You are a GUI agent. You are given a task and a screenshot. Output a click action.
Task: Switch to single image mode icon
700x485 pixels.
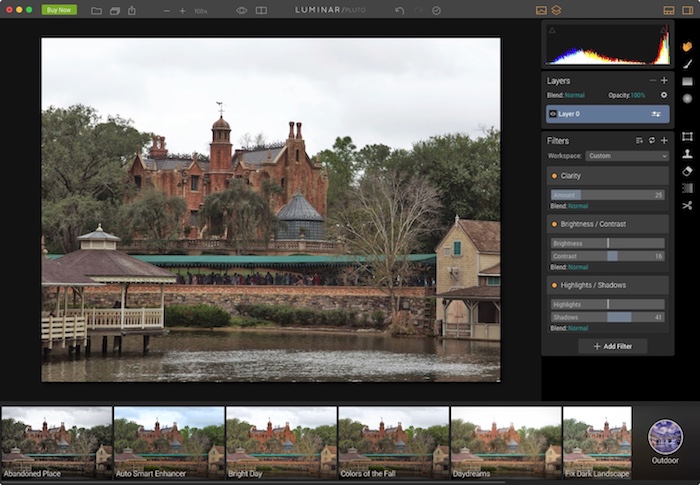[541, 10]
